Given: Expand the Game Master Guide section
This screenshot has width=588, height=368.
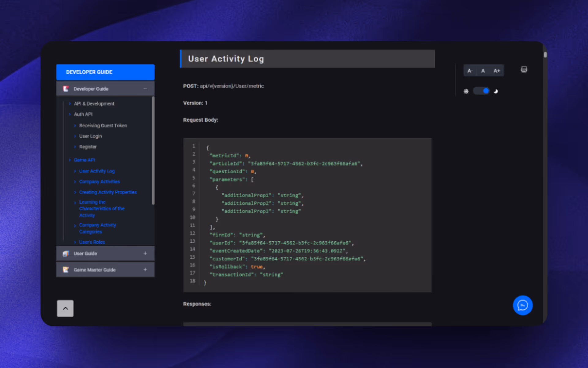Looking at the screenshot, I should point(145,270).
